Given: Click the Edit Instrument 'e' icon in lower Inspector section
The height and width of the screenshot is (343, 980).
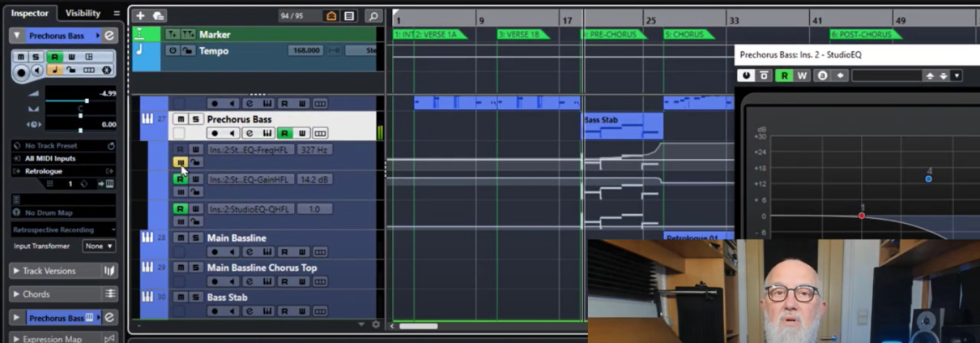Looking at the screenshot, I should click(x=109, y=318).
